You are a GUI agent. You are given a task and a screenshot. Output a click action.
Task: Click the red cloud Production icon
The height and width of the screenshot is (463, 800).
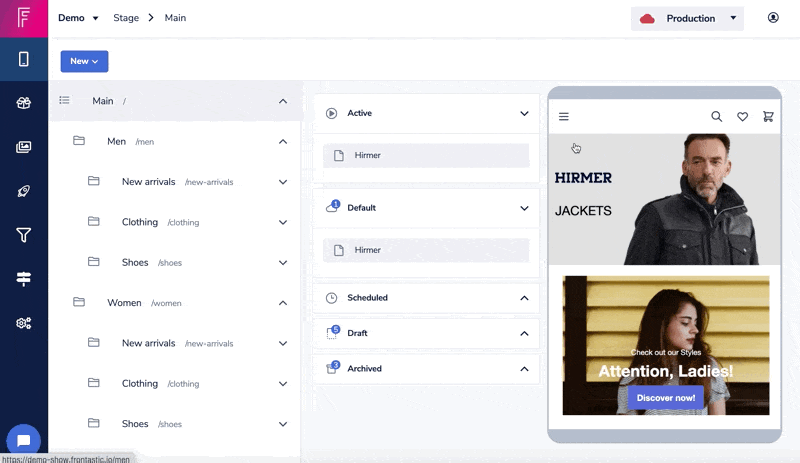647,19
